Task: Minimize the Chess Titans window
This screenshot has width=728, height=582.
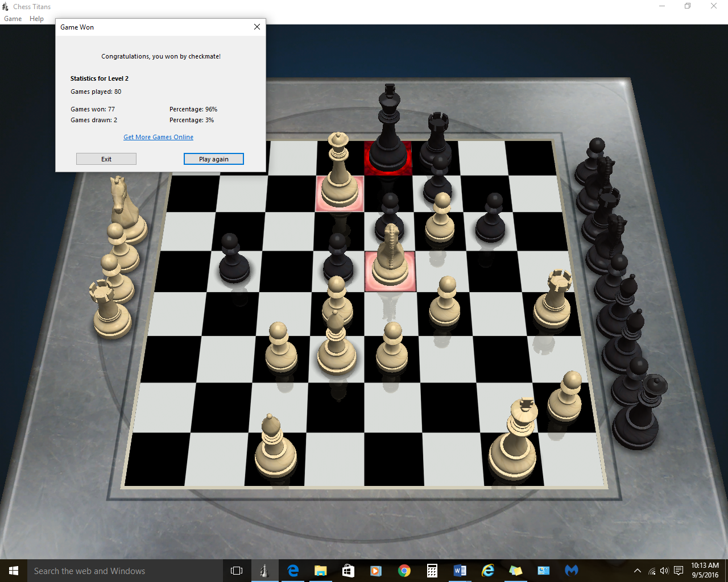Action: (662, 6)
